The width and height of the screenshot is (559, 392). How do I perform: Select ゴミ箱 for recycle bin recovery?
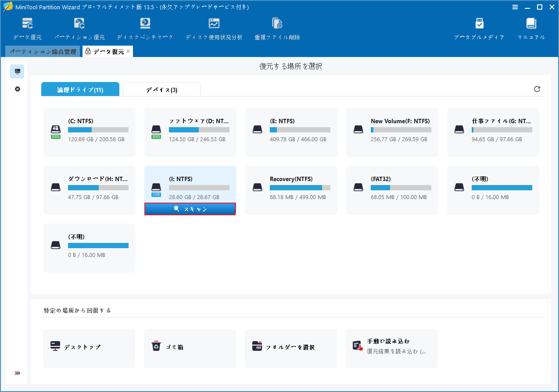pyautogui.click(x=190, y=348)
